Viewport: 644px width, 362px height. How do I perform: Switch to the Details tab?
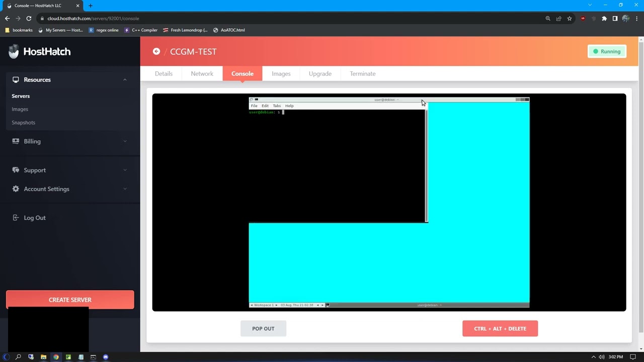click(164, 73)
